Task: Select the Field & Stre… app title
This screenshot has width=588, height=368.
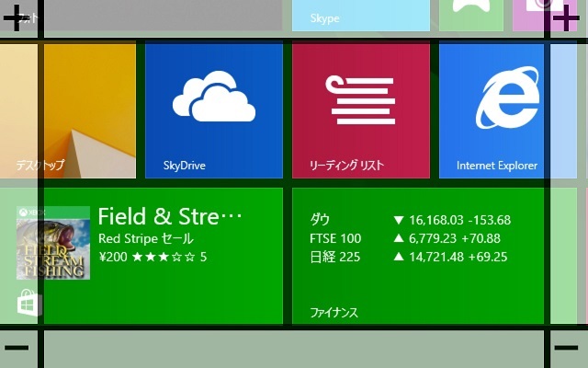Action: tap(170, 217)
